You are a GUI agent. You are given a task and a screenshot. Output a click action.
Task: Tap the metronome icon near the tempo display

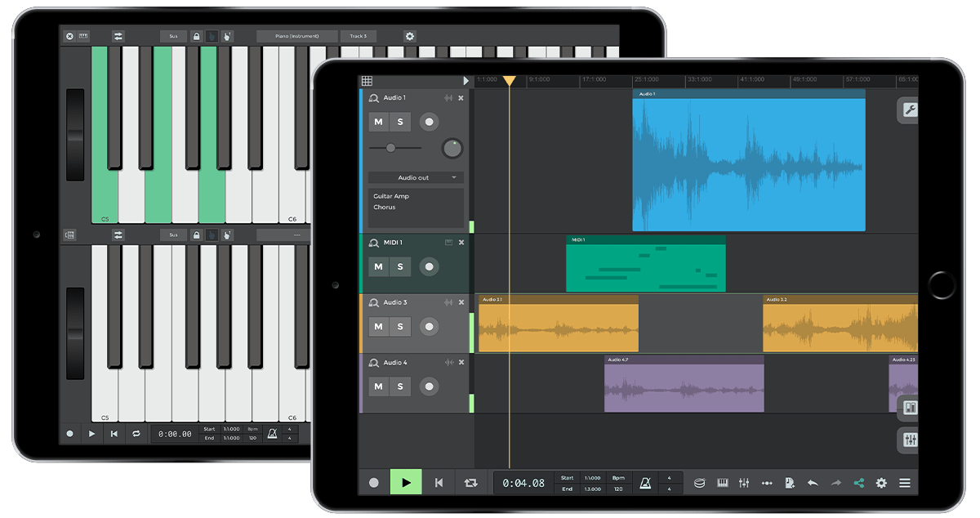pos(644,482)
